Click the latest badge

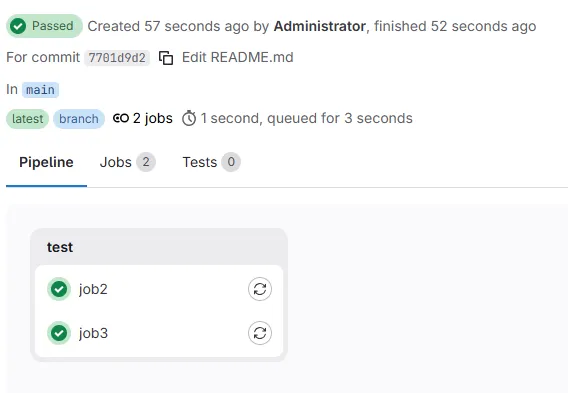pyautogui.click(x=28, y=119)
